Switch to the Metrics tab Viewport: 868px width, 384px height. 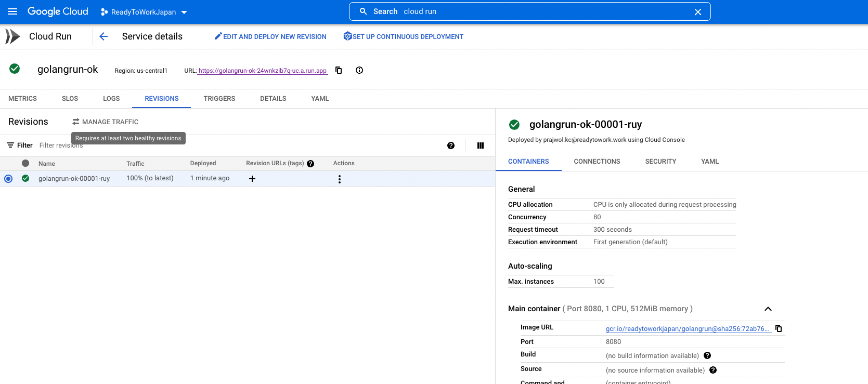tap(22, 99)
